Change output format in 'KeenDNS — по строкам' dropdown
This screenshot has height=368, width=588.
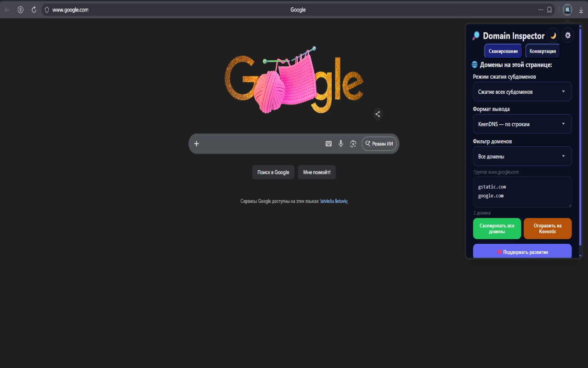pos(522,124)
